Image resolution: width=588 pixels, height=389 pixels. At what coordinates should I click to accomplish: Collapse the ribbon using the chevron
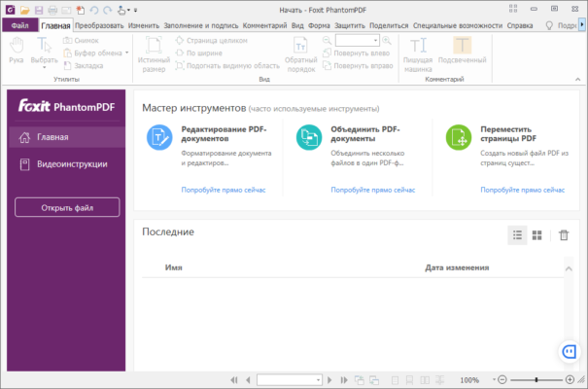tap(577, 79)
